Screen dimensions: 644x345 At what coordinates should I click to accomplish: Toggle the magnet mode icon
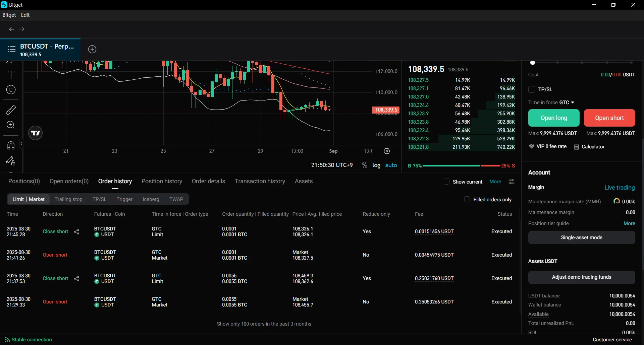coord(11,145)
